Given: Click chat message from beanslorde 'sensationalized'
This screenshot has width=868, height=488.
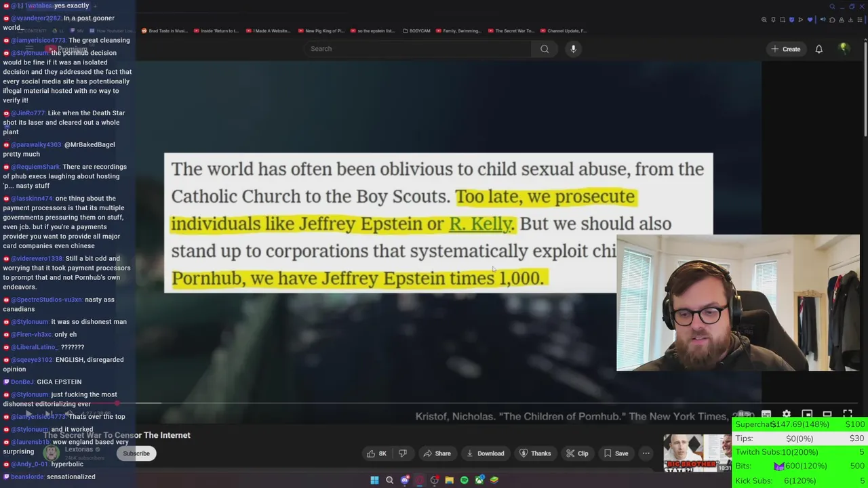Looking at the screenshot, I should 50,476.
